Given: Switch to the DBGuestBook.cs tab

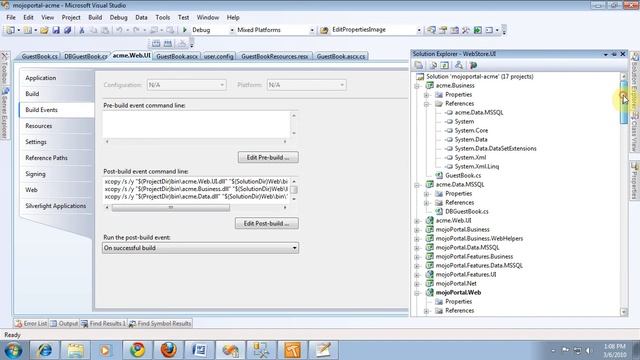Looking at the screenshot, I should (x=86, y=56).
